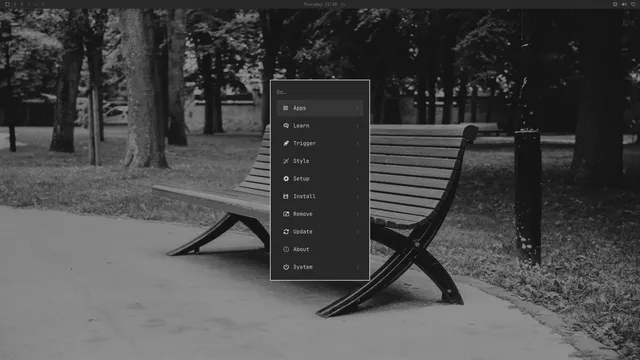Click the Learn chat bubble icon
The width and height of the screenshot is (640, 360).
coord(286,126)
